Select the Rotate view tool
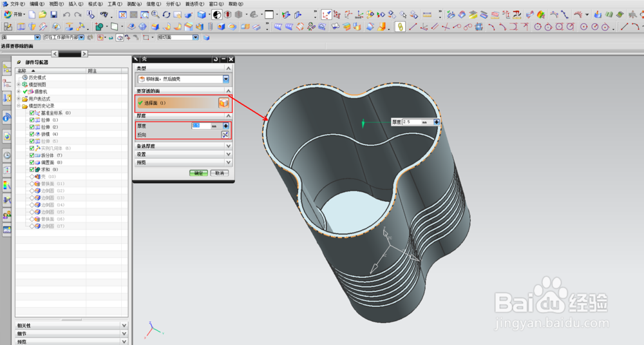The height and width of the screenshot is (345, 644). point(166,15)
